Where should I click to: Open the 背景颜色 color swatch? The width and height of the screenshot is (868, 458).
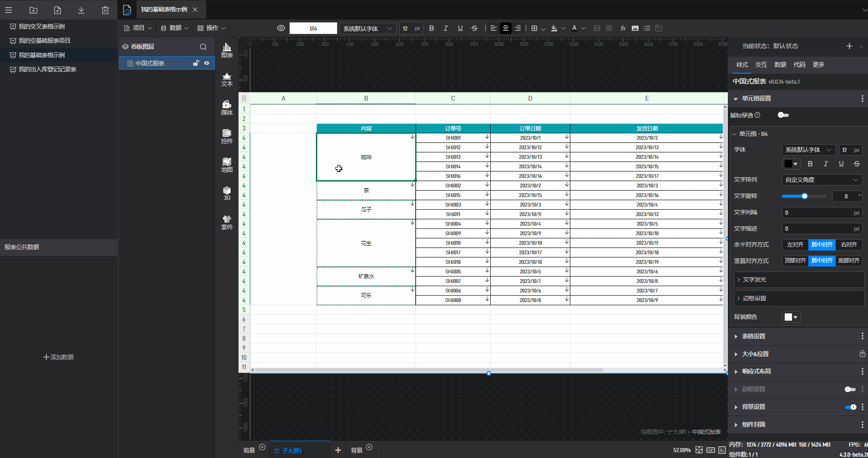click(791, 317)
